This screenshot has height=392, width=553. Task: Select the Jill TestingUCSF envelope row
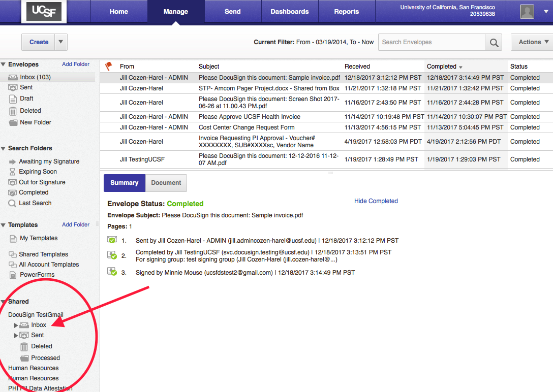327,159
